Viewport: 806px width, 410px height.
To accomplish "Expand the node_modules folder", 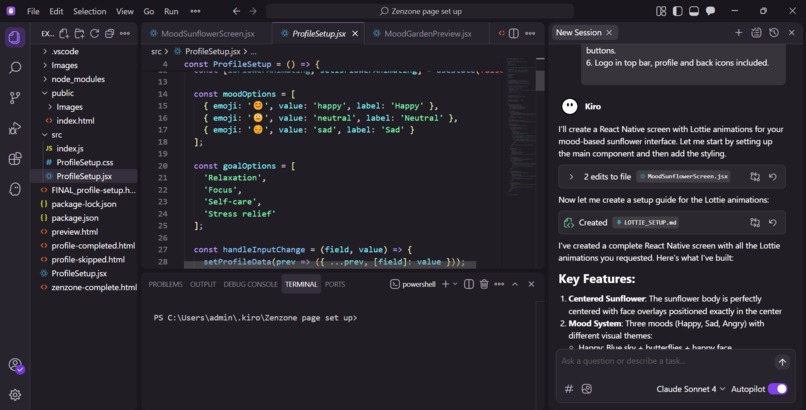I will (78, 79).
